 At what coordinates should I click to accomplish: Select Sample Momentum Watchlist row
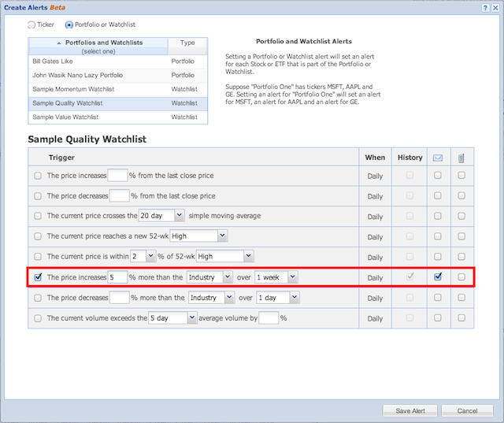(117, 89)
